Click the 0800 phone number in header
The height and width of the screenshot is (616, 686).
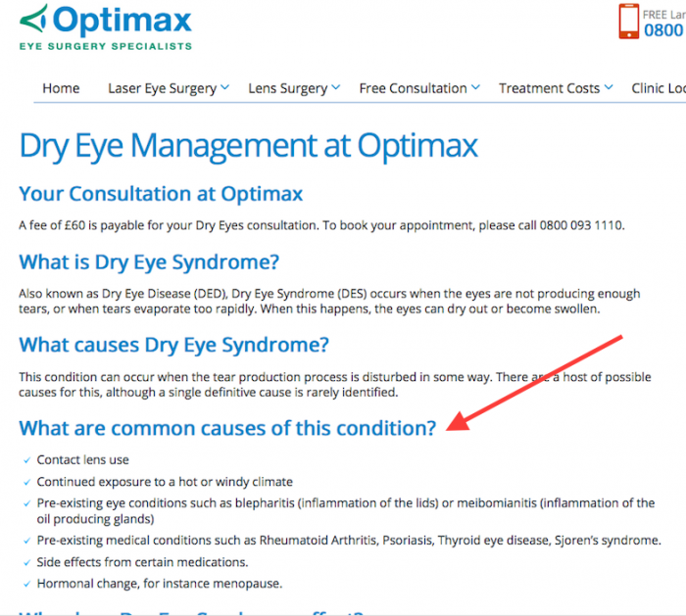pyautogui.click(x=664, y=30)
